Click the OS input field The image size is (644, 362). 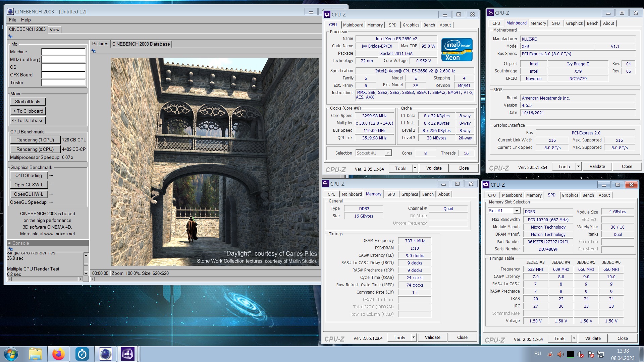[x=63, y=67]
